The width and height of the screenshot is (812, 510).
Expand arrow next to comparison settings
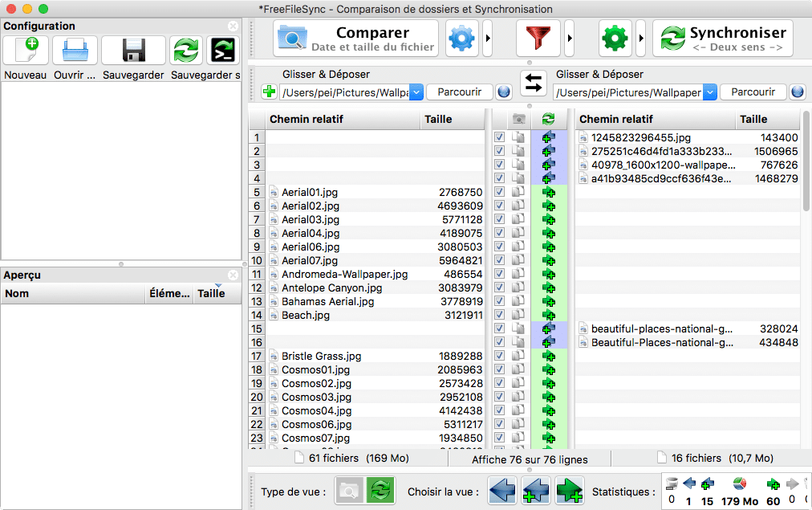[x=487, y=39]
